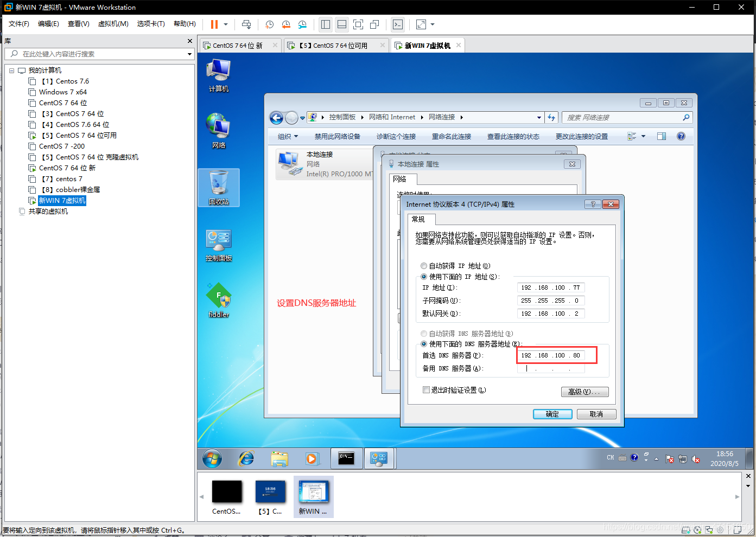
Task: Open the console view icon
Action: click(398, 24)
